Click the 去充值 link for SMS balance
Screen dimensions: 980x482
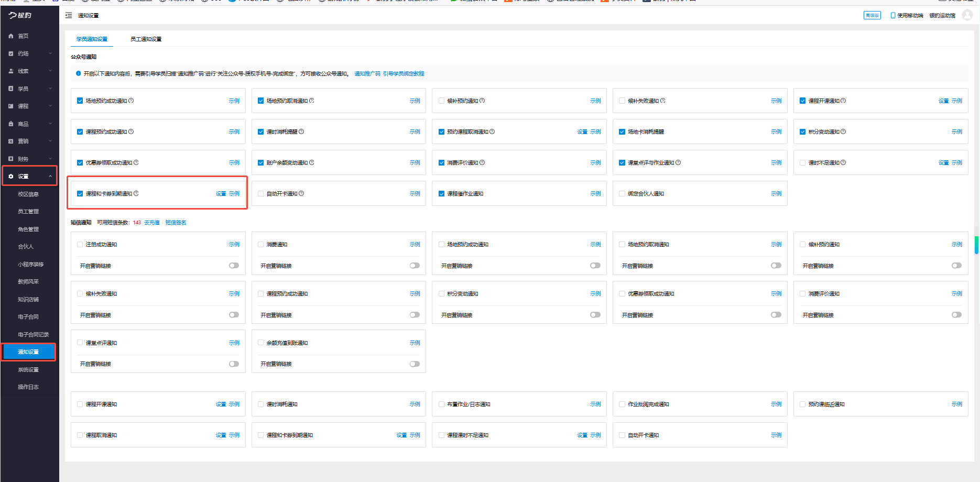click(x=152, y=223)
